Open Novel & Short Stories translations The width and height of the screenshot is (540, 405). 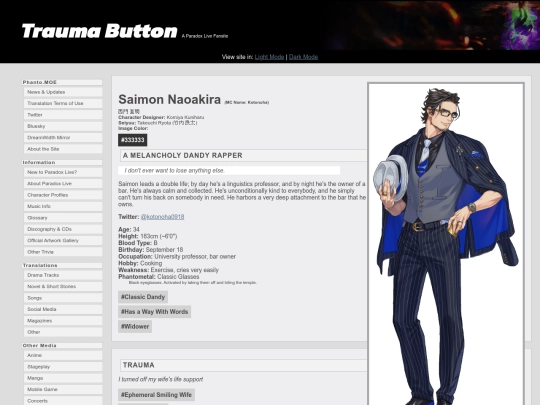coord(63,287)
